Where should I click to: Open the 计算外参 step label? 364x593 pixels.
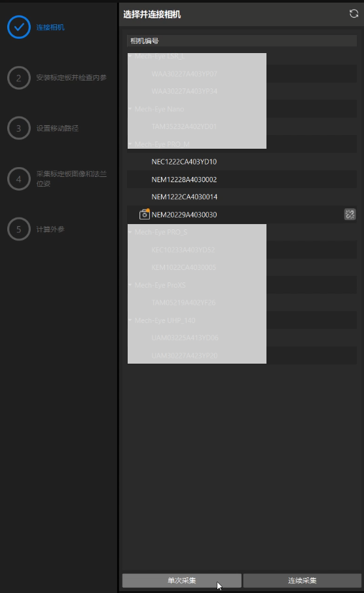point(50,229)
